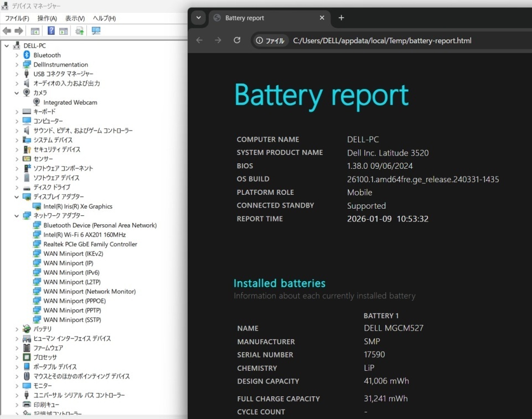Click the show/hide console tree icon
This screenshot has width=532, height=419.
(x=35, y=31)
